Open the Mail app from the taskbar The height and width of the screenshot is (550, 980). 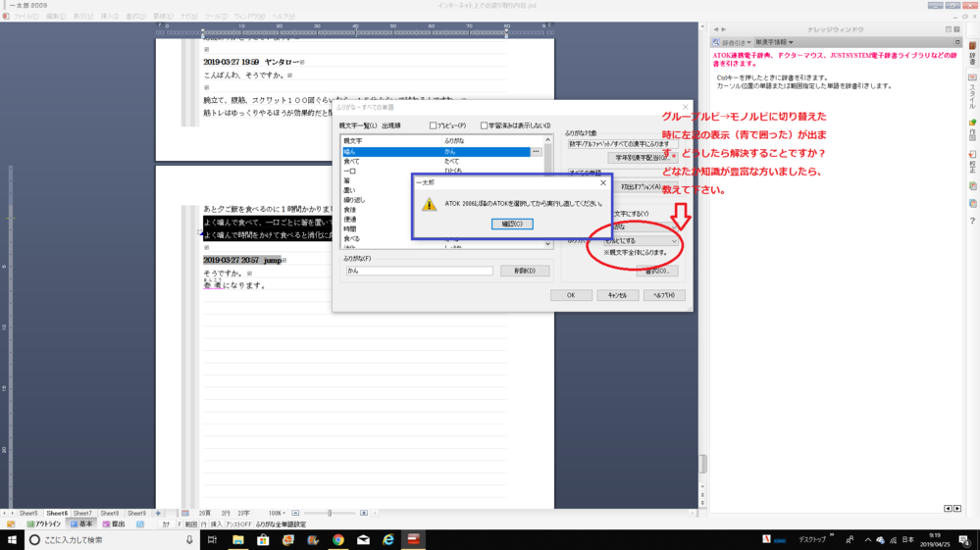click(x=363, y=540)
